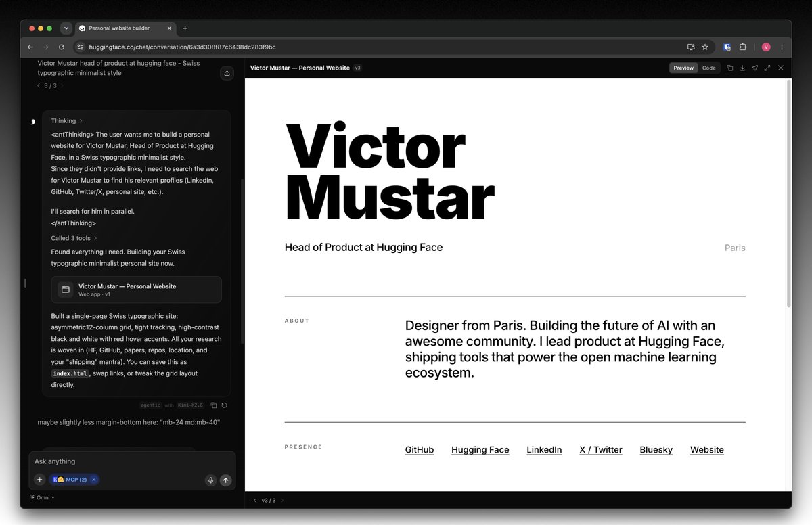Click the agentic label
The height and width of the screenshot is (525, 812).
[x=151, y=405]
